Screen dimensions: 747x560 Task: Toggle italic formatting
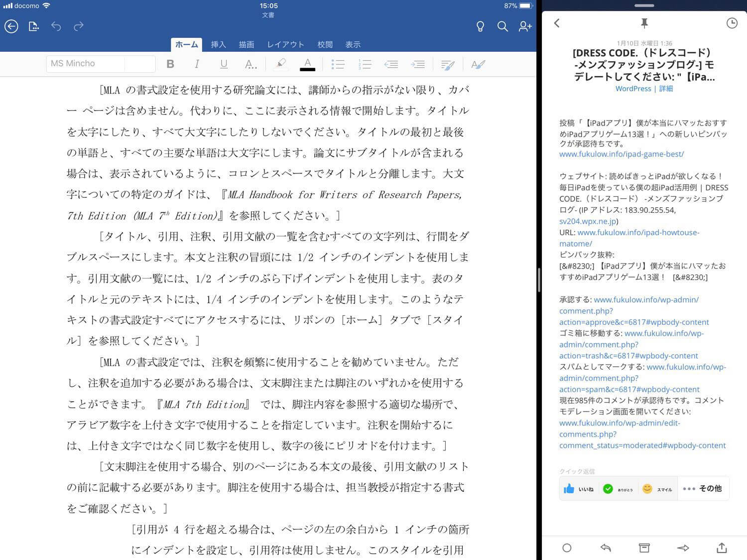197,64
